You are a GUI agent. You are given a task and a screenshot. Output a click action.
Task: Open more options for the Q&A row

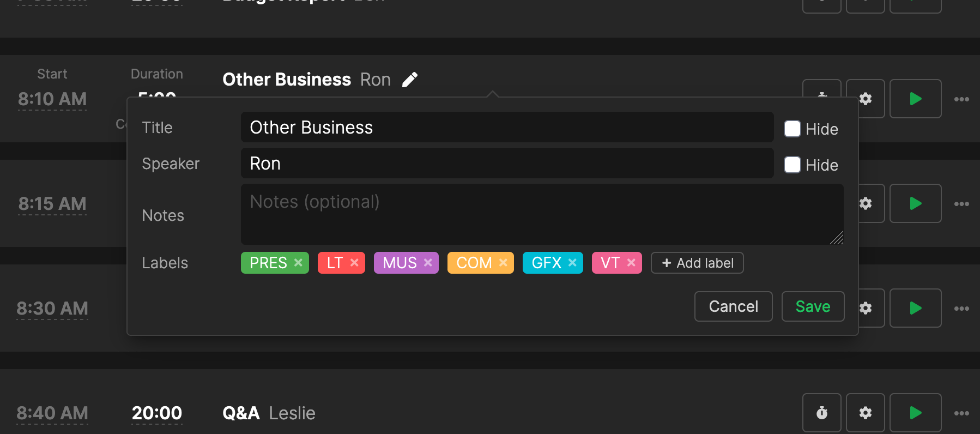pyautogui.click(x=961, y=413)
